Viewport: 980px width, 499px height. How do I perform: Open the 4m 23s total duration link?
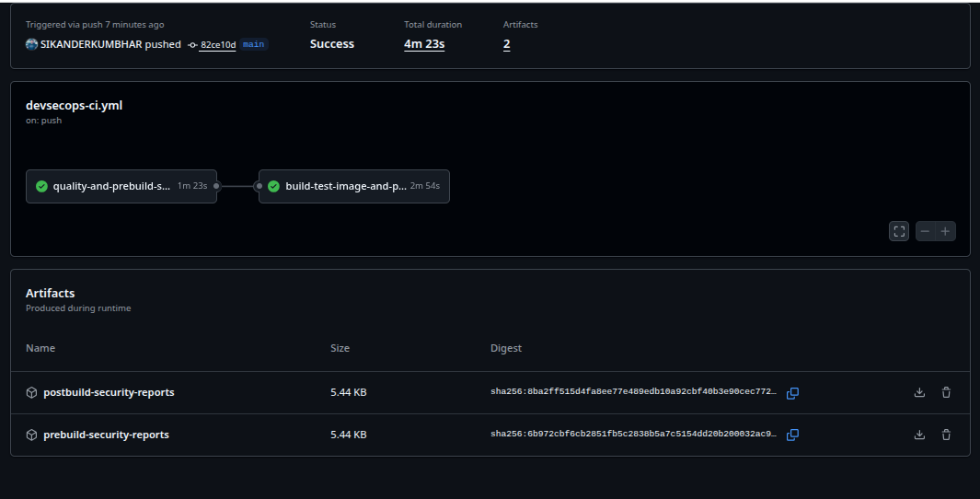[x=424, y=44]
